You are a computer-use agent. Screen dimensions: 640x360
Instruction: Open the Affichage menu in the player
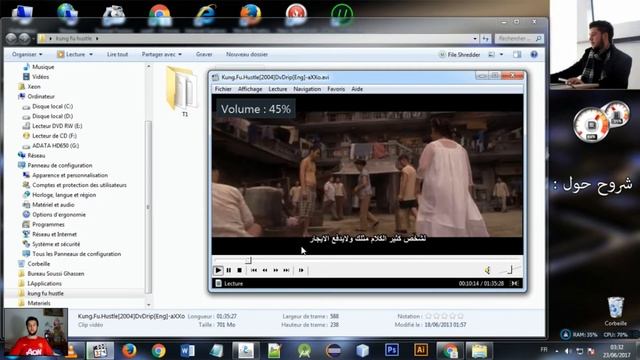click(x=250, y=89)
